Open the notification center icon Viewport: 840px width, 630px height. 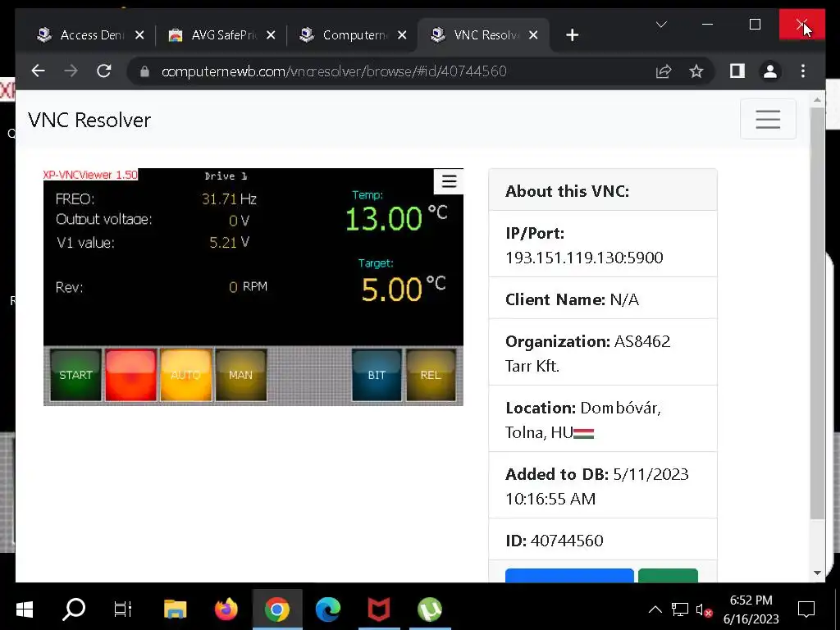(806, 609)
